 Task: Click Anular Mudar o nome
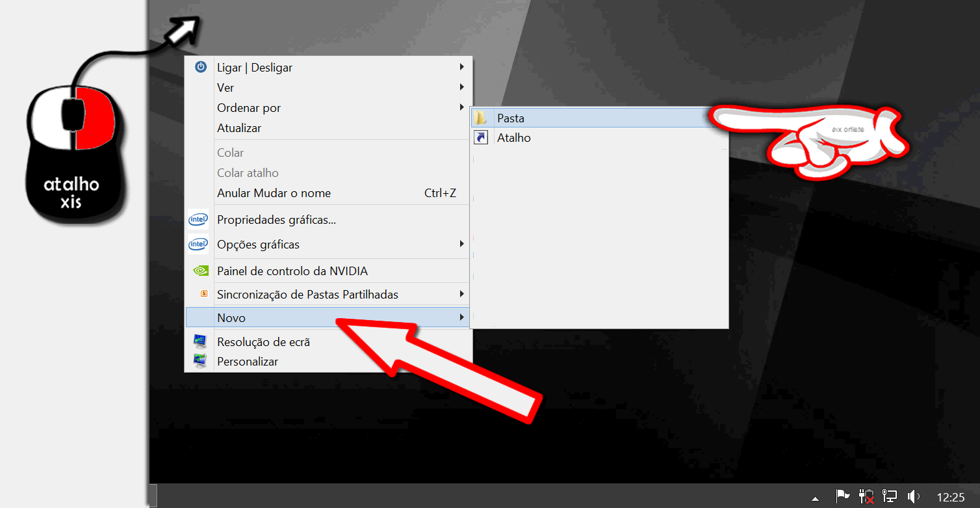tap(273, 193)
